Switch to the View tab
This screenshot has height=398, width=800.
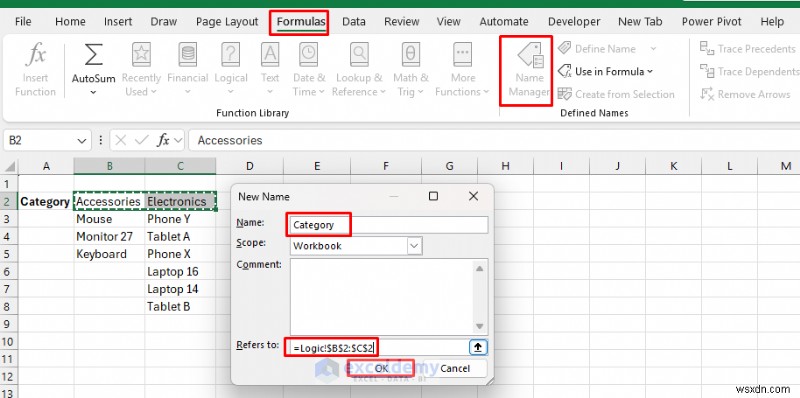[448, 22]
